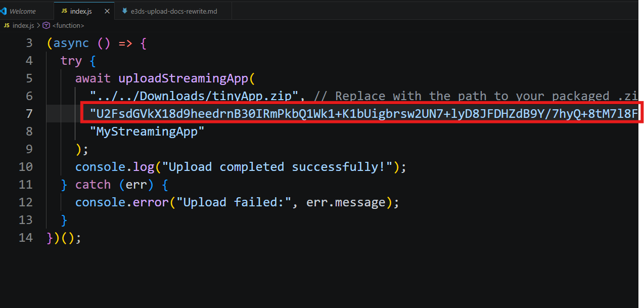Click the JS icon in the breadcrumb bar
The image size is (644, 308).
[6, 25]
